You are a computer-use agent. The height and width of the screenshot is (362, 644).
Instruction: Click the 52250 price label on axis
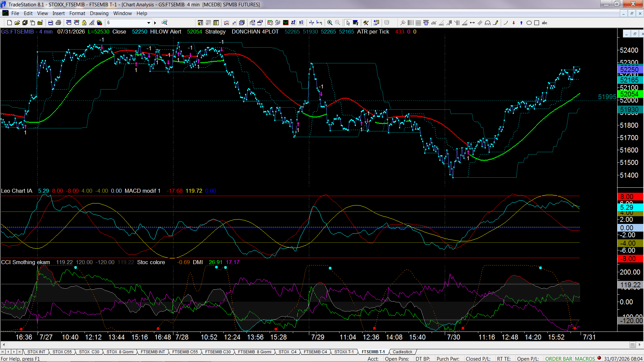(x=630, y=70)
